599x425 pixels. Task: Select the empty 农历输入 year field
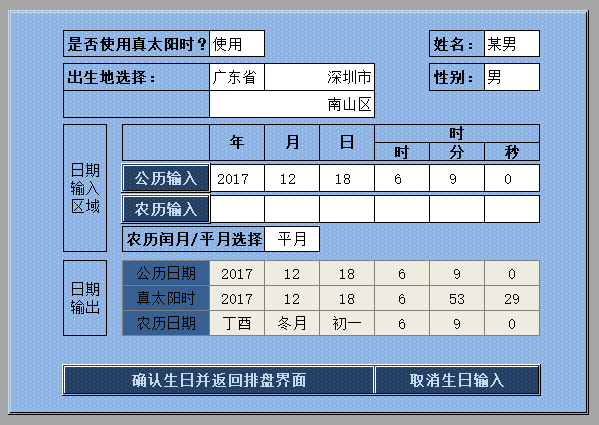(237, 209)
